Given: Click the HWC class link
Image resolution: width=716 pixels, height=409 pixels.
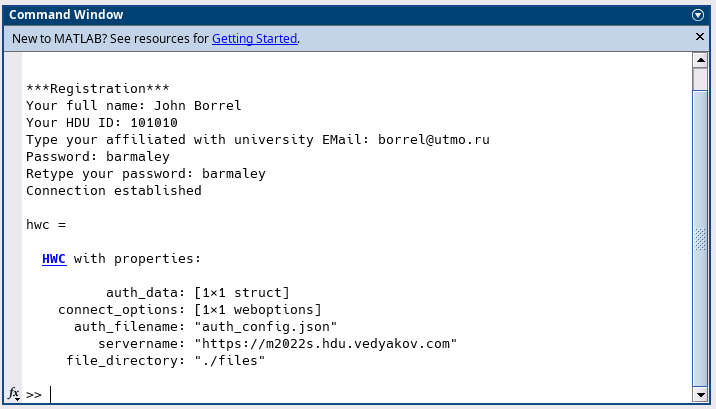Looking at the screenshot, I should click(54, 258).
